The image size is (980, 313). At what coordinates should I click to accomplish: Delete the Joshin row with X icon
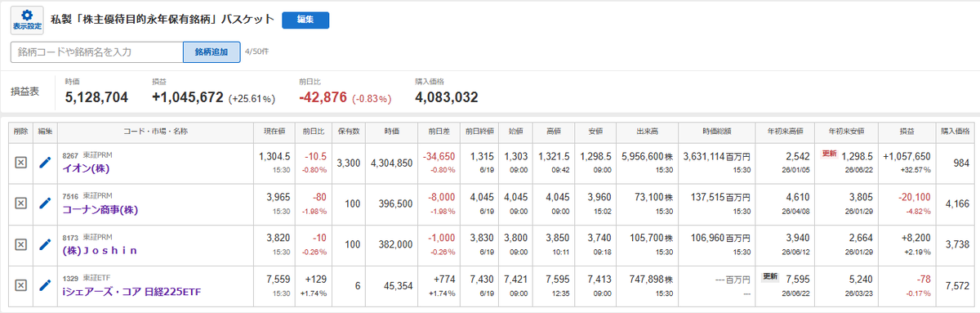[21, 244]
